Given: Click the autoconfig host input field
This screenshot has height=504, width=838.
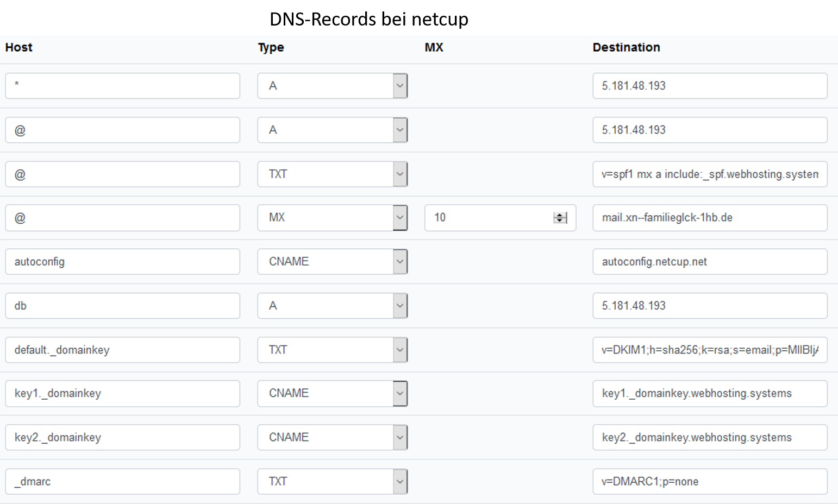Looking at the screenshot, I should (122, 262).
